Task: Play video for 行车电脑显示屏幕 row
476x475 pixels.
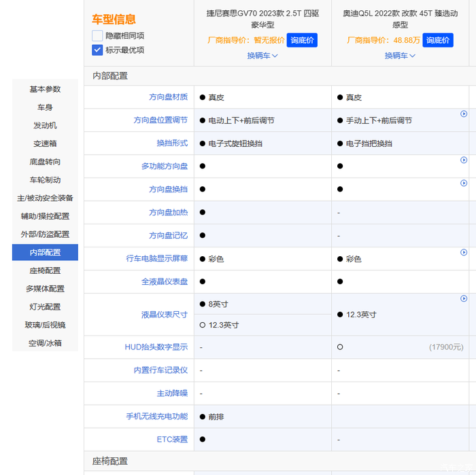Action: tap(464, 253)
